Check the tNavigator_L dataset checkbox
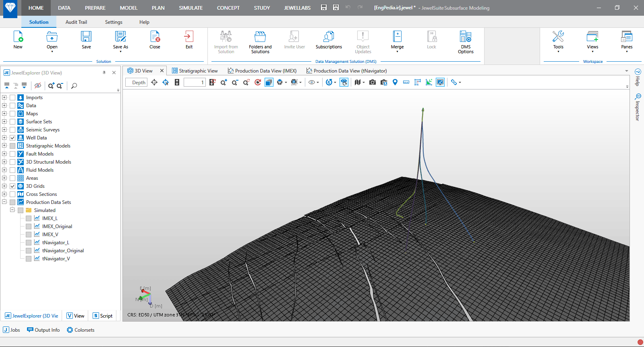This screenshot has height=347, width=644. point(29,243)
